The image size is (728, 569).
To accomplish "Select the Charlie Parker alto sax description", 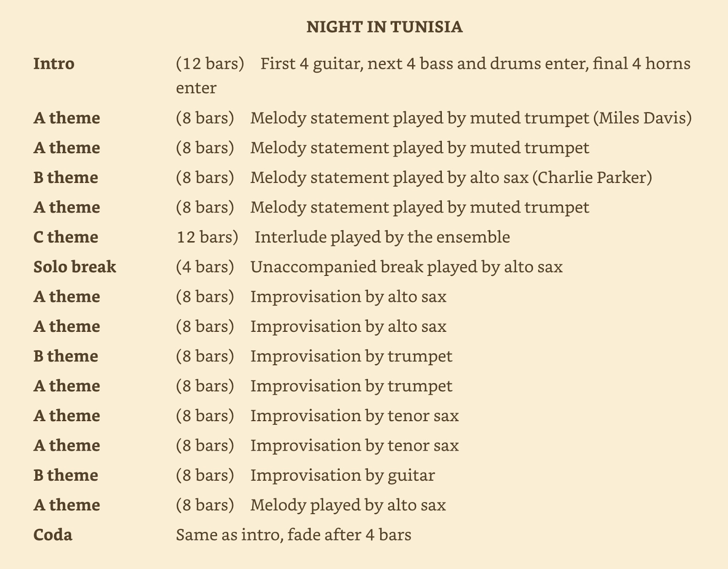I will (x=451, y=178).
